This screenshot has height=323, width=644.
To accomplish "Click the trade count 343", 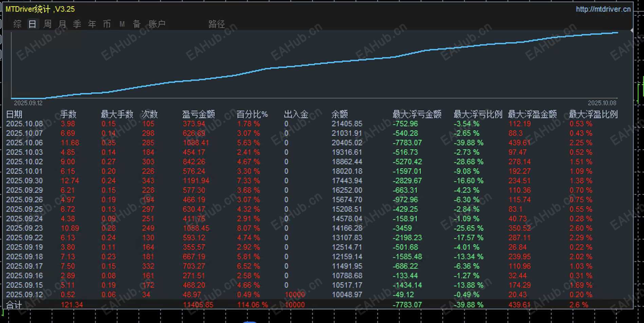I will 148,181.
